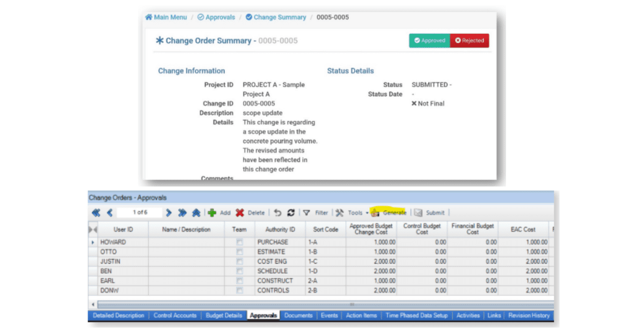Click the Filter funnel icon
Viewport: 644px width, 336px height.
(x=306, y=213)
